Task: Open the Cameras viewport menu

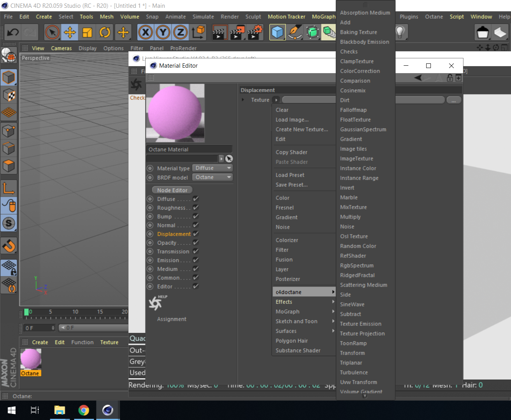Action: (x=61, y=48)
